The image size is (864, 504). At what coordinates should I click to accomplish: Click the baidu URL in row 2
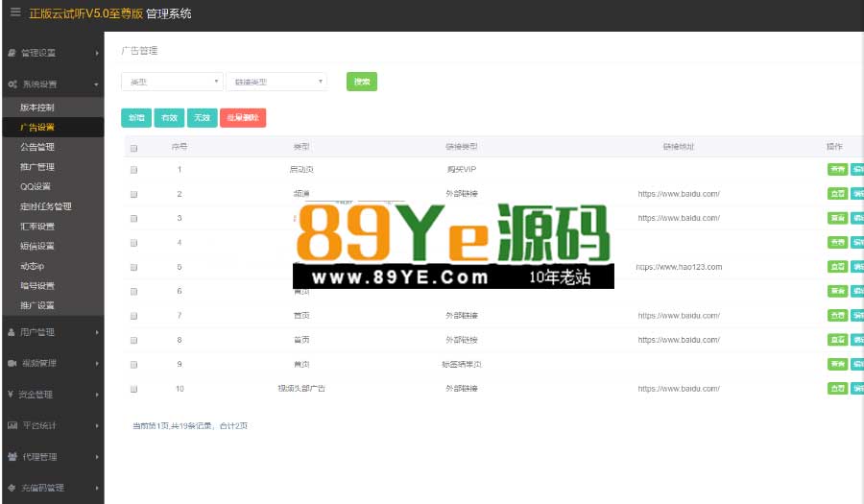coord(679,194)
